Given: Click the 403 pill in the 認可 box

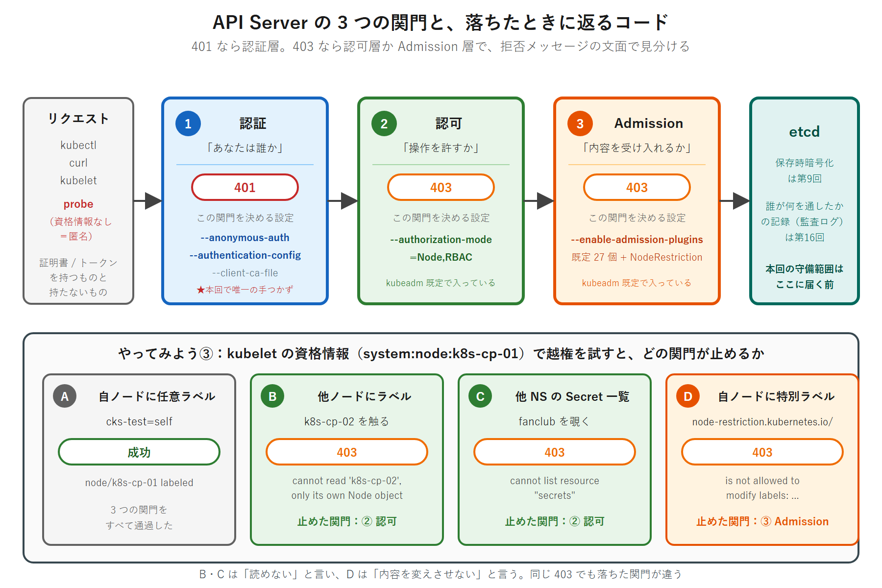Looking at the screenshot, I should 441,187.
